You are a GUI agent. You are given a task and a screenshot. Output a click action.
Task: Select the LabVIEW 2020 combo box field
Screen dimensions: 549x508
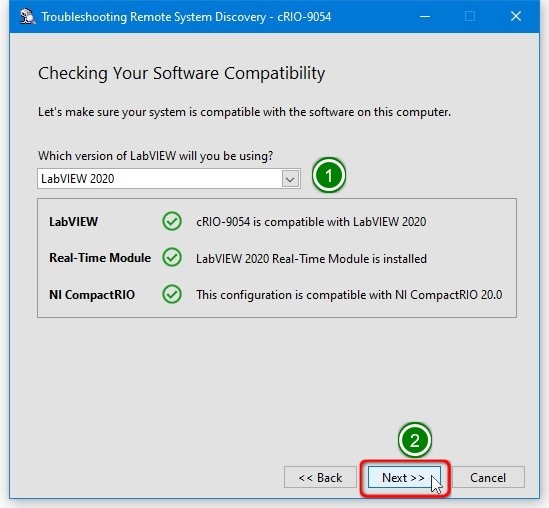pos(169,179)
